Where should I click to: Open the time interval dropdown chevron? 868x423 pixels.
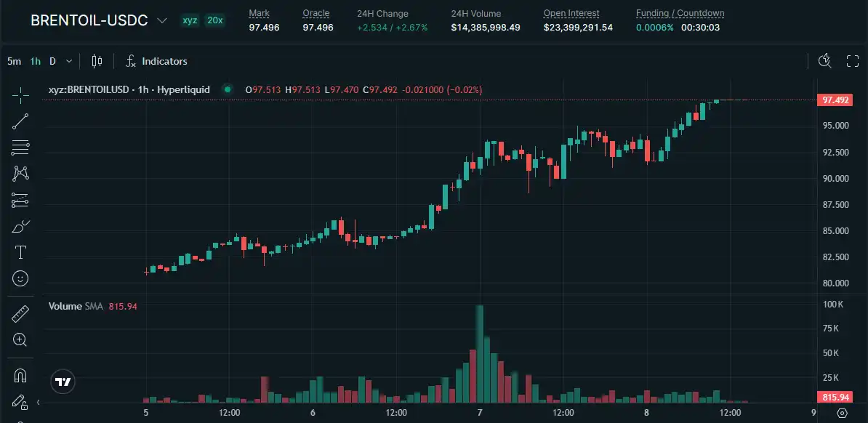[x=69, y=61]
